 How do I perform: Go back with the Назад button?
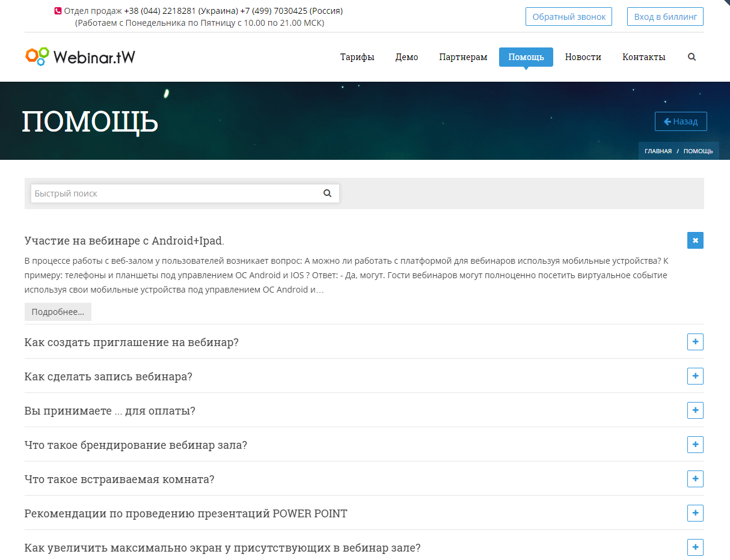coord(681,121)
